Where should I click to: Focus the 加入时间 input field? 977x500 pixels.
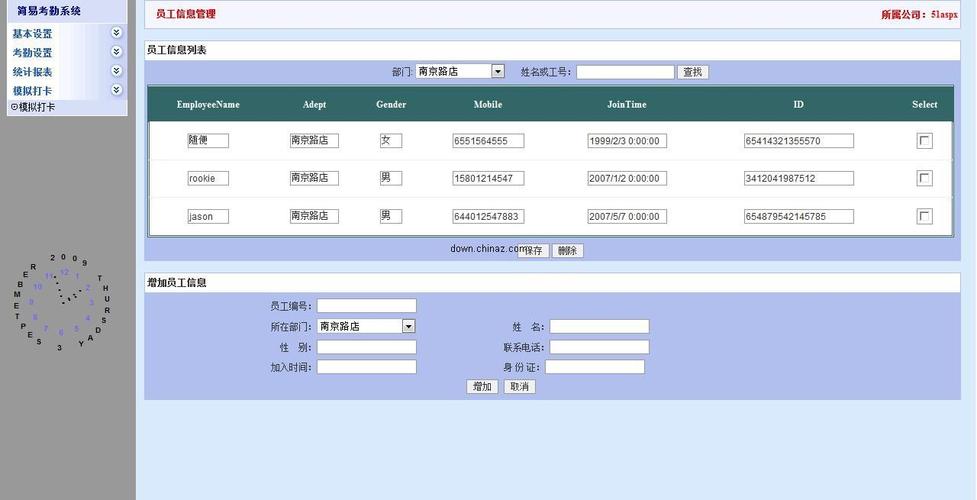(x=366, y=367)
